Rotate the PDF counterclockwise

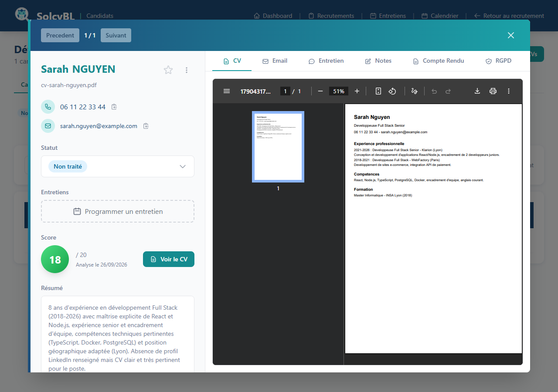pyautogui.click(x=392, y=91)
